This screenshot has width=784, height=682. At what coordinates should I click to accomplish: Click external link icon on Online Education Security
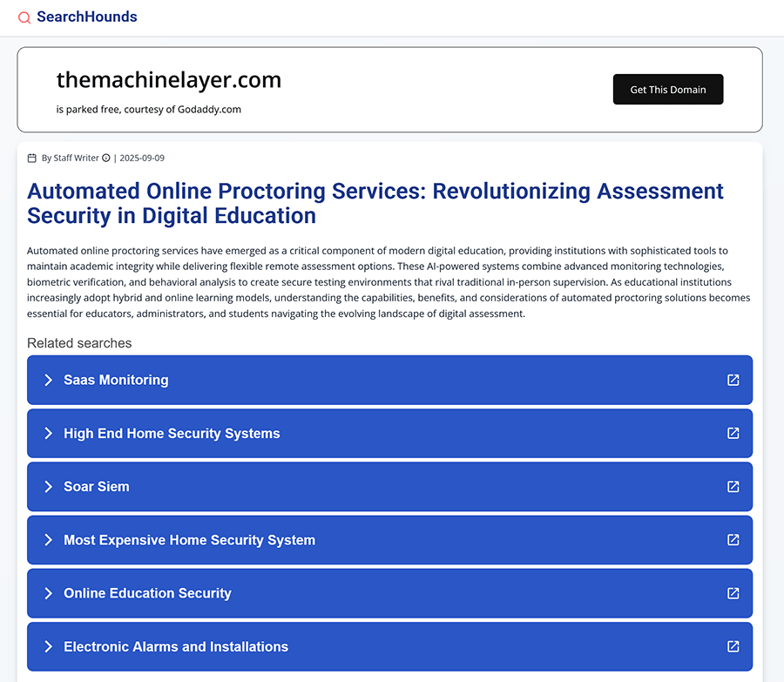click(x=733, y=593)
